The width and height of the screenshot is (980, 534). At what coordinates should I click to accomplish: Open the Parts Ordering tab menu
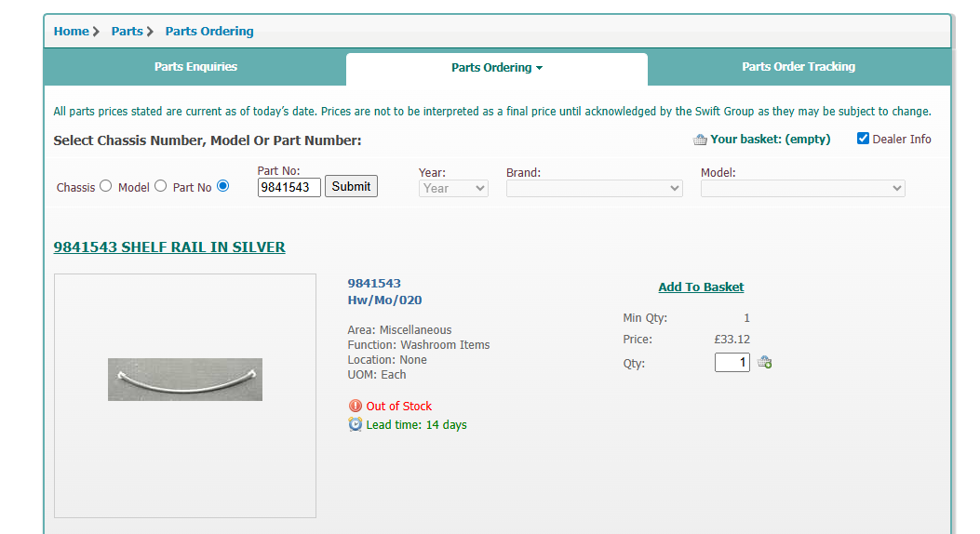(x=497, y=68)
